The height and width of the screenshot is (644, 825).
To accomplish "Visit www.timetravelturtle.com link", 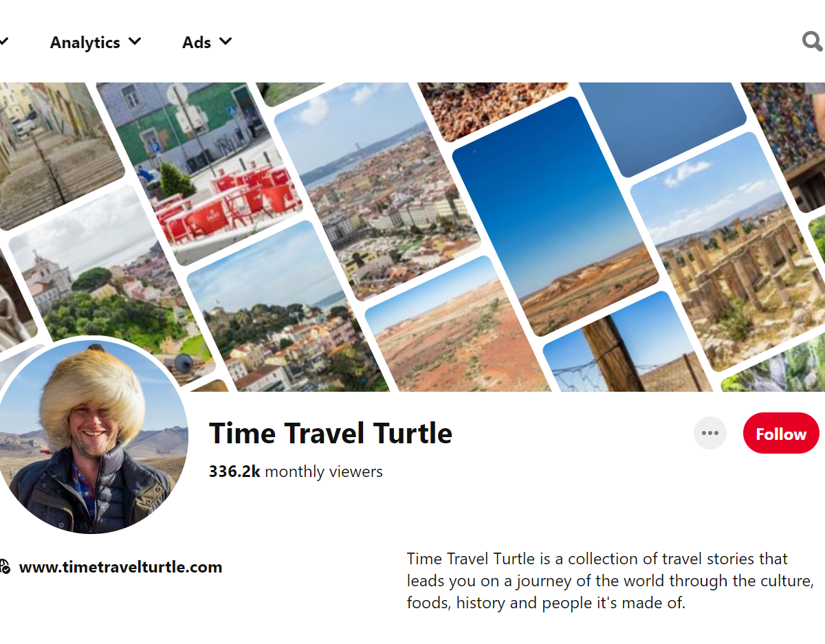I will (120, 567).
